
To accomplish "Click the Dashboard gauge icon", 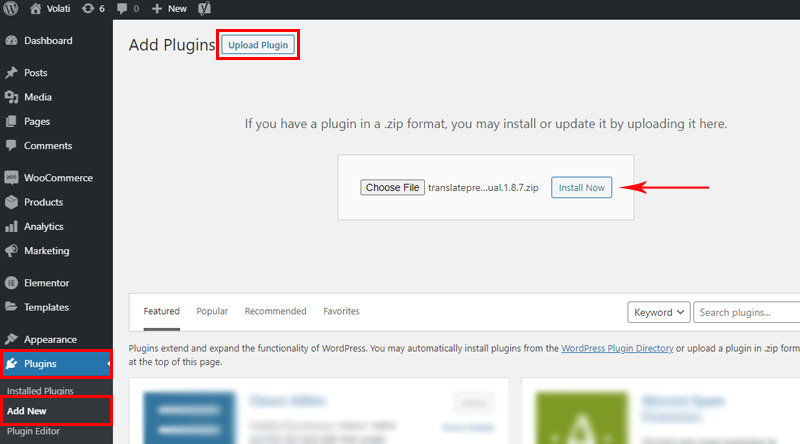I will pos(11,40).
